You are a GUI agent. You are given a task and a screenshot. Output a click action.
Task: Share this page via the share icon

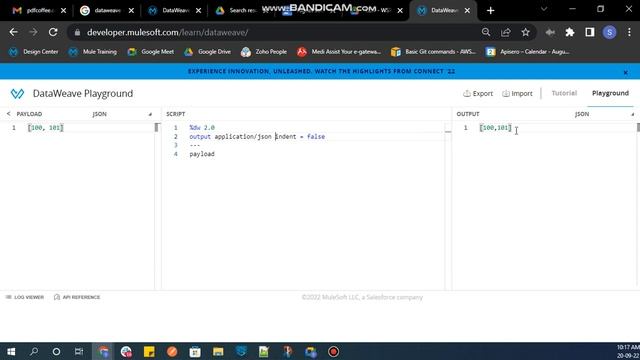tap(506, 32)
